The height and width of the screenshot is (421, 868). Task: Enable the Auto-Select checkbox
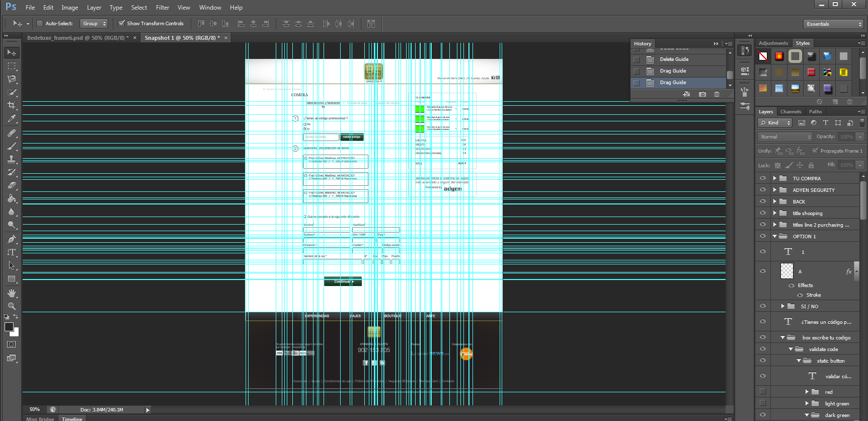pos(40,24)
